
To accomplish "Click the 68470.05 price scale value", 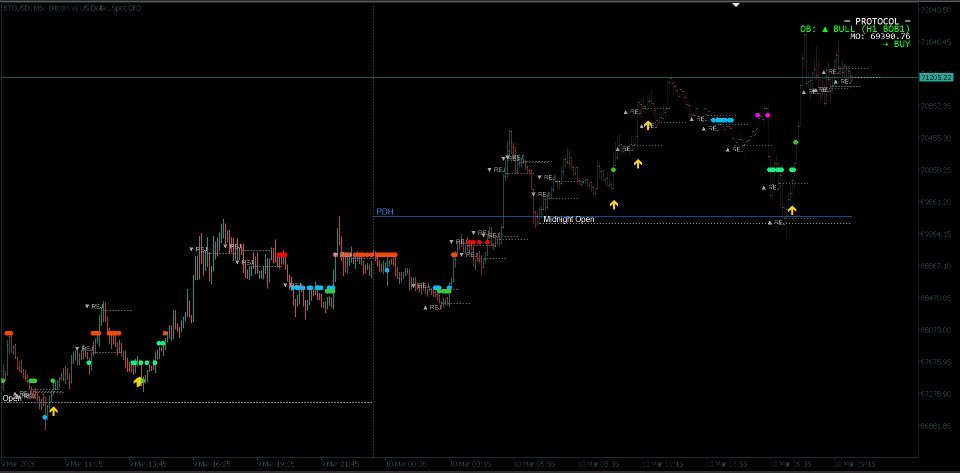I will (936, 298).
